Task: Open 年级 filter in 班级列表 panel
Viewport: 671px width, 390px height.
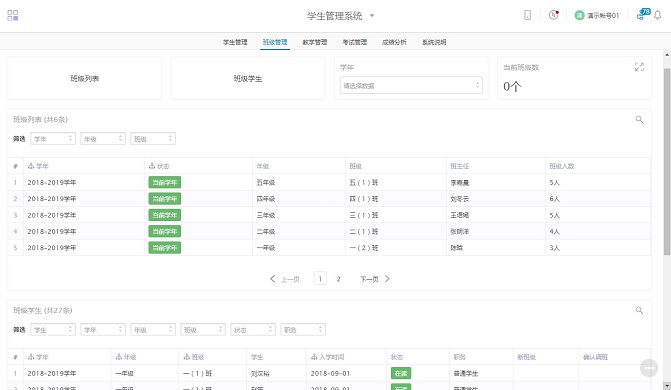Action: [103, 139]
